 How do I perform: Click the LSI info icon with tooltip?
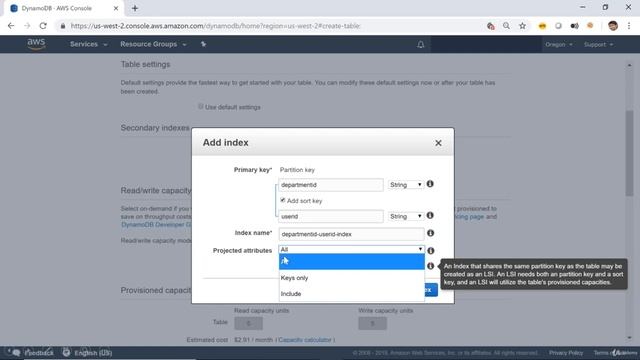430,266
